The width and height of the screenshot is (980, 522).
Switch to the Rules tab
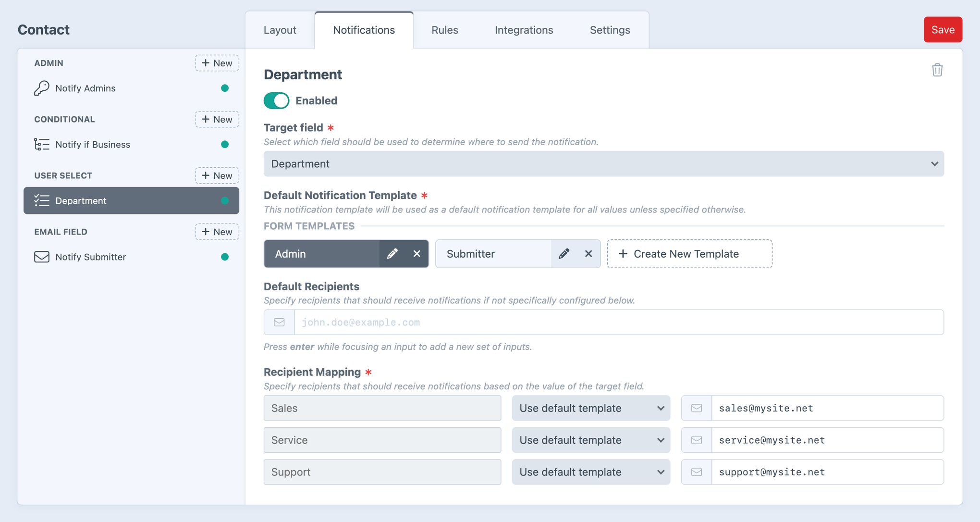(x=444, y=29)
